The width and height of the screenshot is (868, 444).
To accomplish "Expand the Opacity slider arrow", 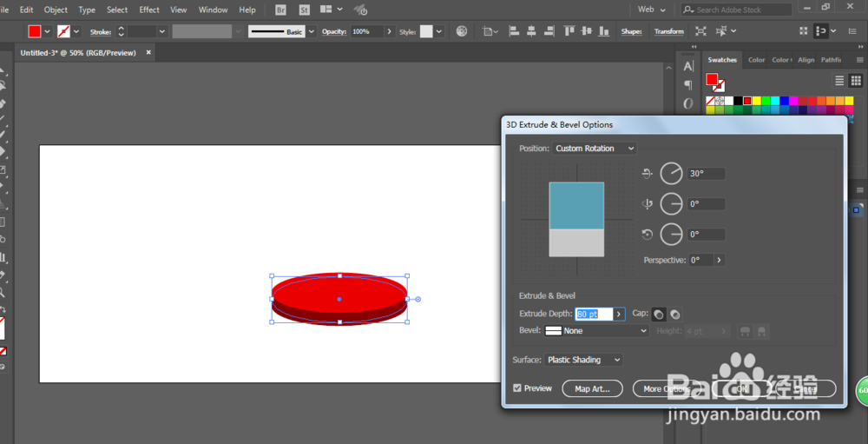I will click(x=389, y=31).
